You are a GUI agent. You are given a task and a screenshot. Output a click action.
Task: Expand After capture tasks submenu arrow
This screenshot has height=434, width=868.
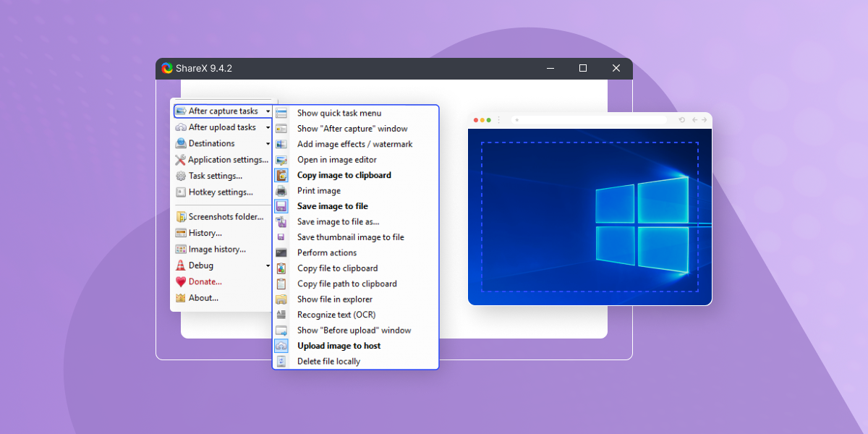pos(268,112)
